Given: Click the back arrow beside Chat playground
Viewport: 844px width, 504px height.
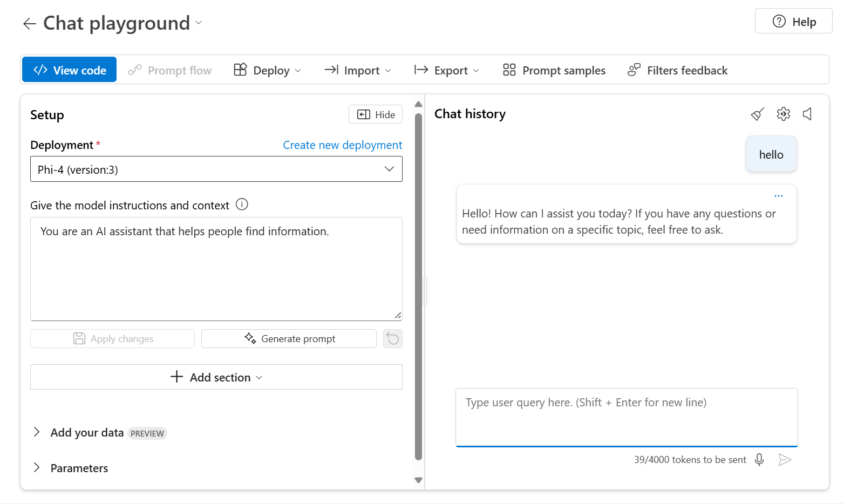Looking at the screenshot, I should [30, 23].
